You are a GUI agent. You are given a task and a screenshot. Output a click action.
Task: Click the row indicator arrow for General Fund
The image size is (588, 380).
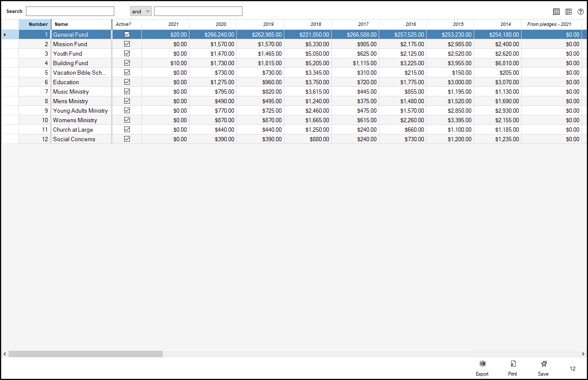[x=5, y=35]
